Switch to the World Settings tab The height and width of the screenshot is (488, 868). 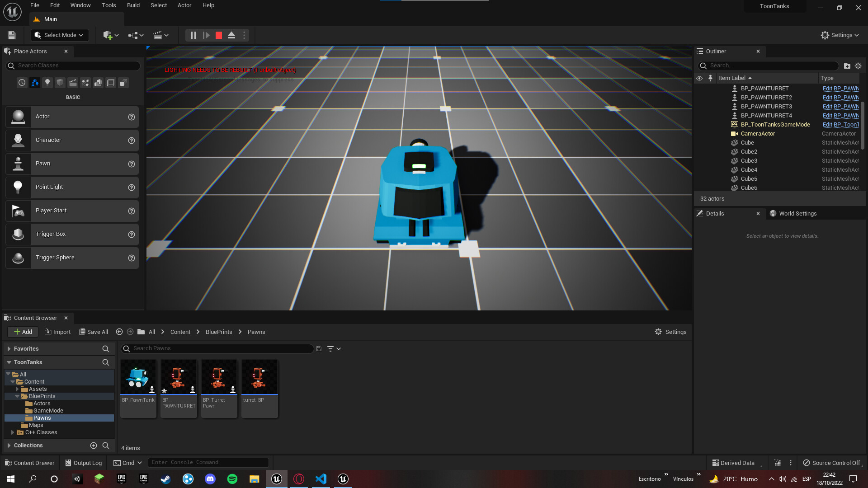point(797,214)
